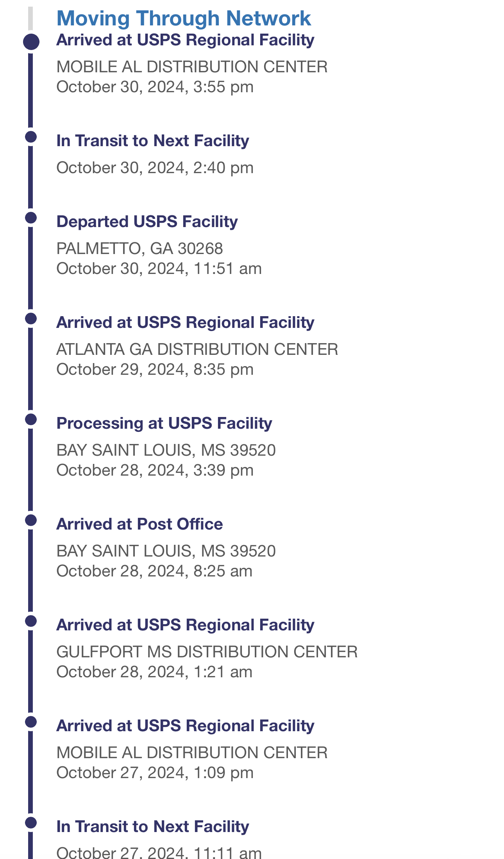Click the timeline dot for the Gulfport MS arrival

pyautogui.click(x=31, y=621)
